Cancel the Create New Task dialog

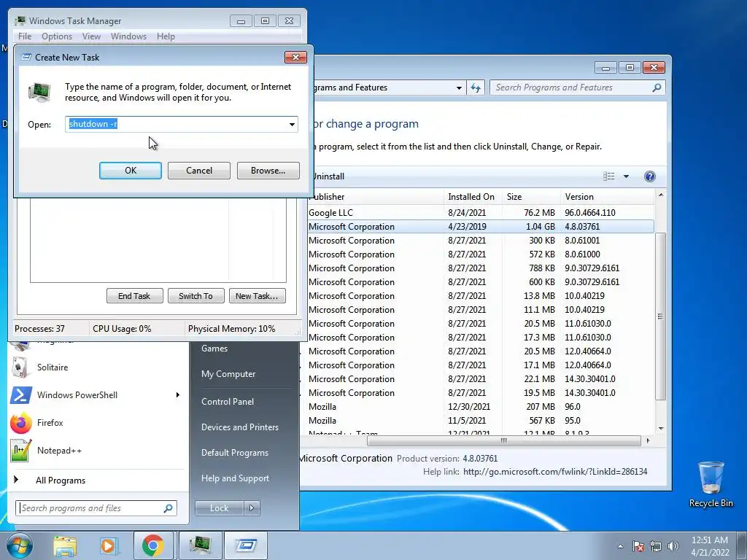[198, 171]
